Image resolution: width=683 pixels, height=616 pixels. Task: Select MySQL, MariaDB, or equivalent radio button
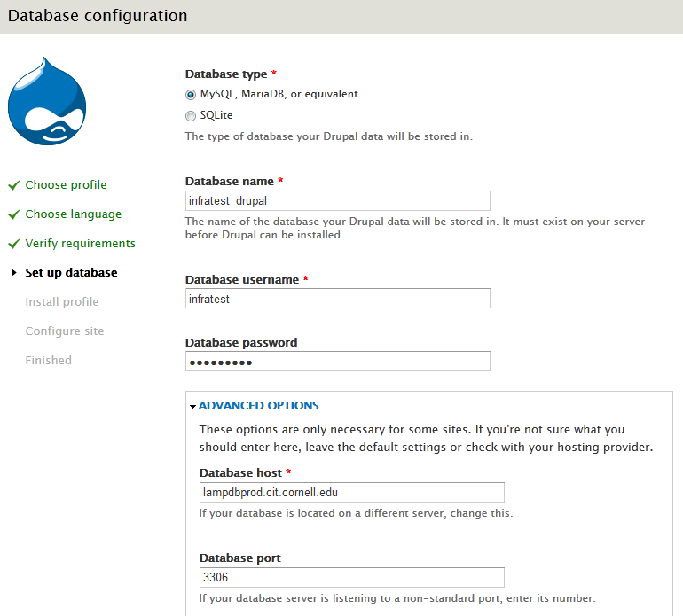click(x=191, y=95)
